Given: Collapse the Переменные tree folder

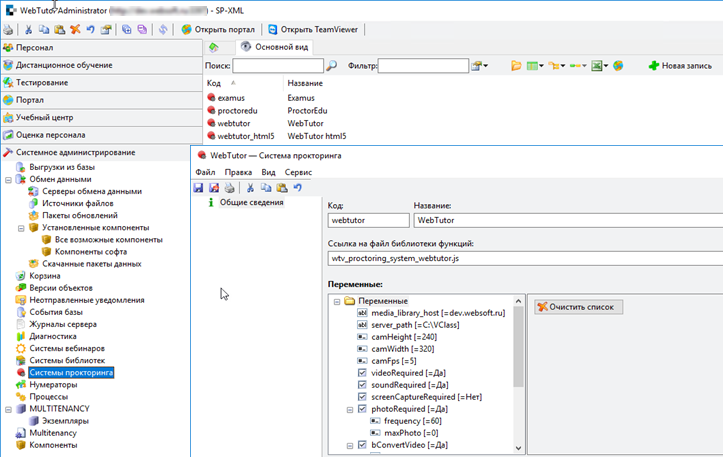Looking at the screenshot, I should tap(337, 300).
